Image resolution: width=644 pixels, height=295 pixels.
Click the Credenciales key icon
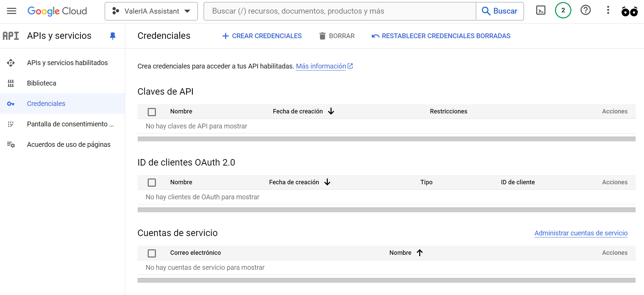[11, 104]
